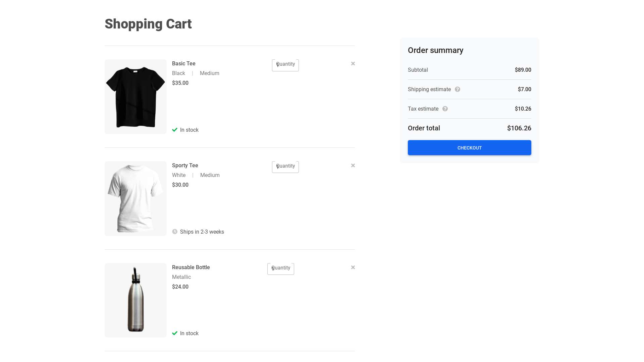The image size is (644, 362).
Task: Click green checkmark under Reusable Bottle
Action: click(x=175, y=334)
